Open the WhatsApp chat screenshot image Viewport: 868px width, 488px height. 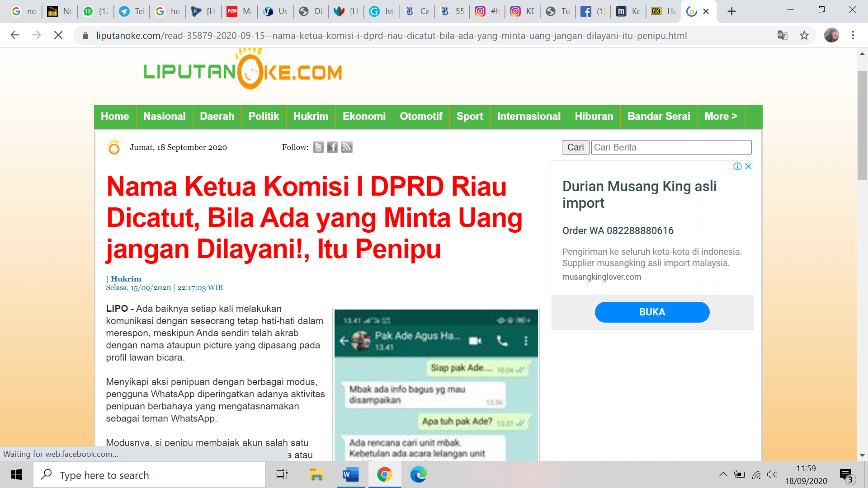point(436,385)
